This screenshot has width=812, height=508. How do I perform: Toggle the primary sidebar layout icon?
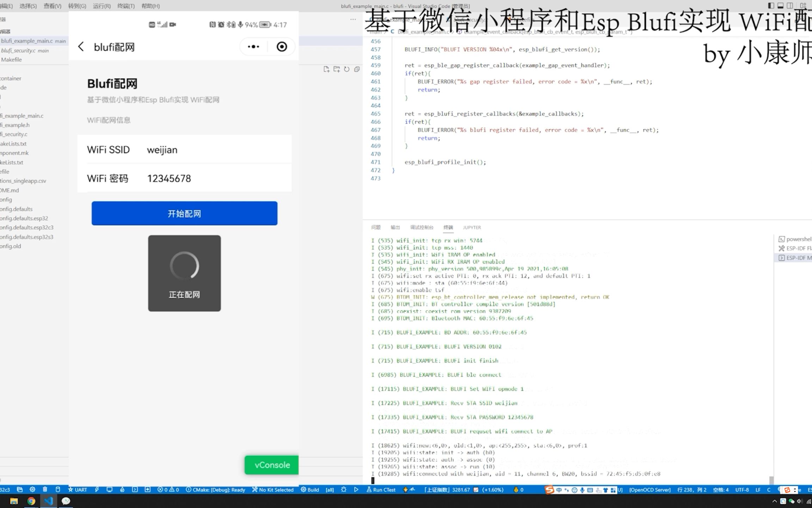click(771, 6)
